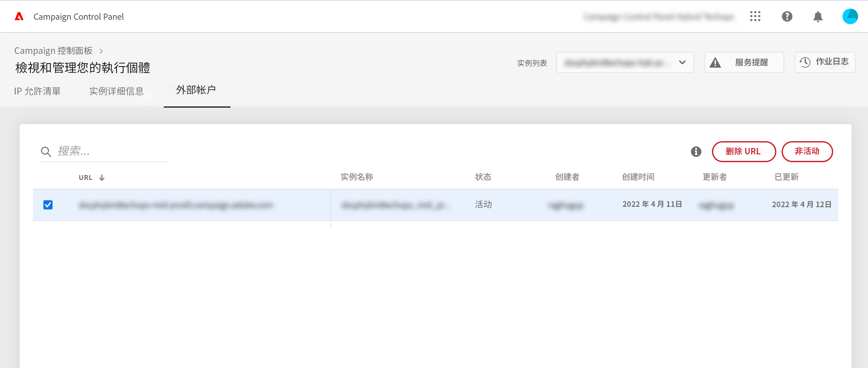Sort by the URL column header

point(86,178)
